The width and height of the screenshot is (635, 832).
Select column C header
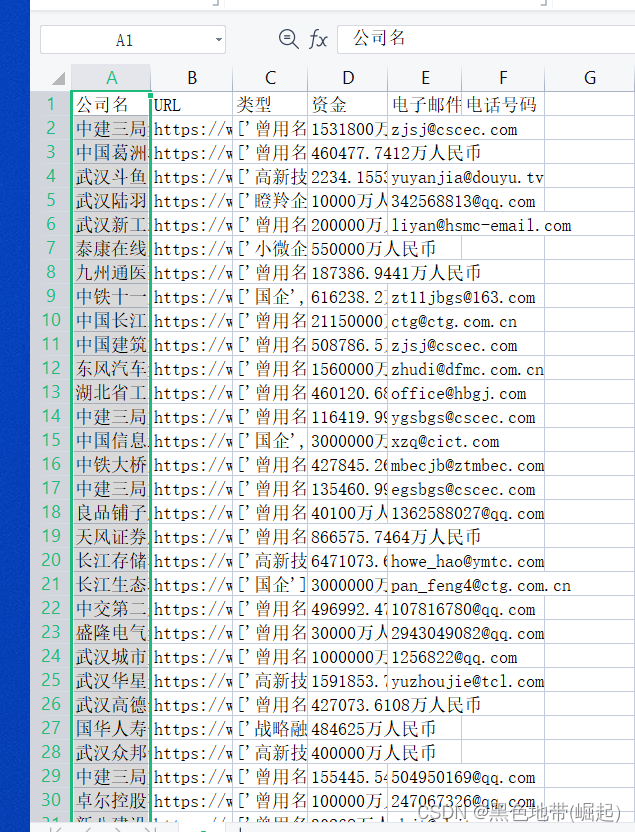click(270, 78)
